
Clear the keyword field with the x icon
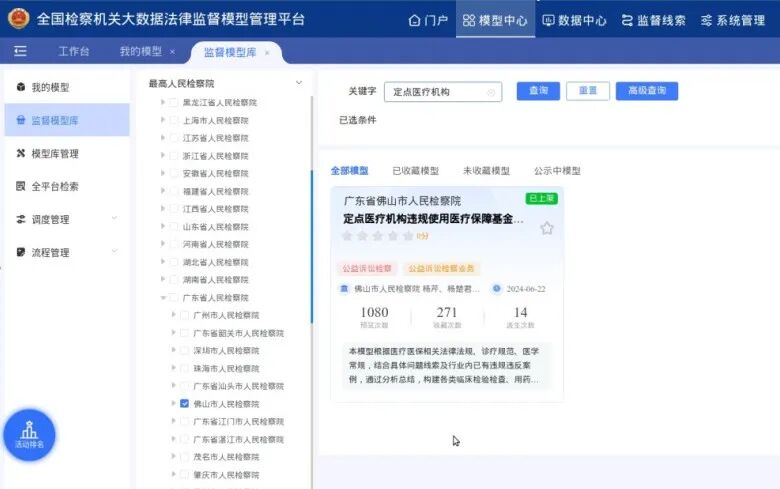point(491,92)
